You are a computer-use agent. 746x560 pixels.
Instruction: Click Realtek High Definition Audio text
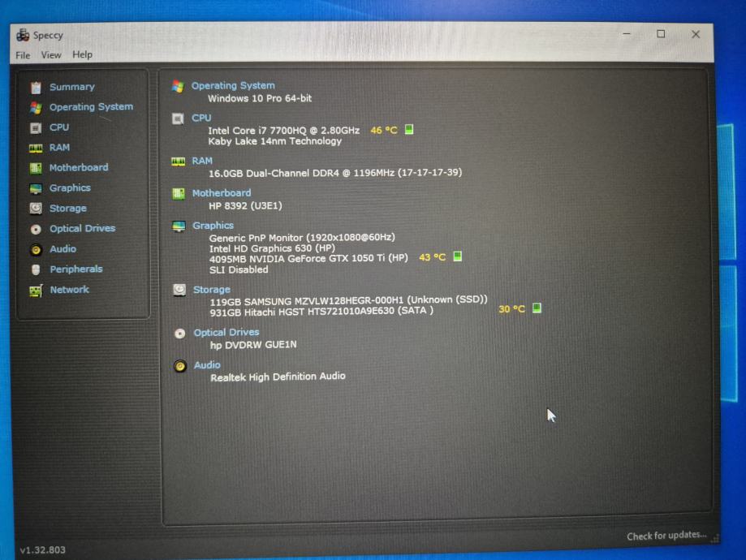278,377
